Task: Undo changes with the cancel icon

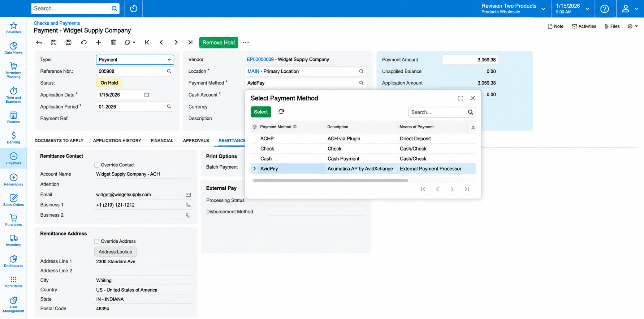Action: 83,42
